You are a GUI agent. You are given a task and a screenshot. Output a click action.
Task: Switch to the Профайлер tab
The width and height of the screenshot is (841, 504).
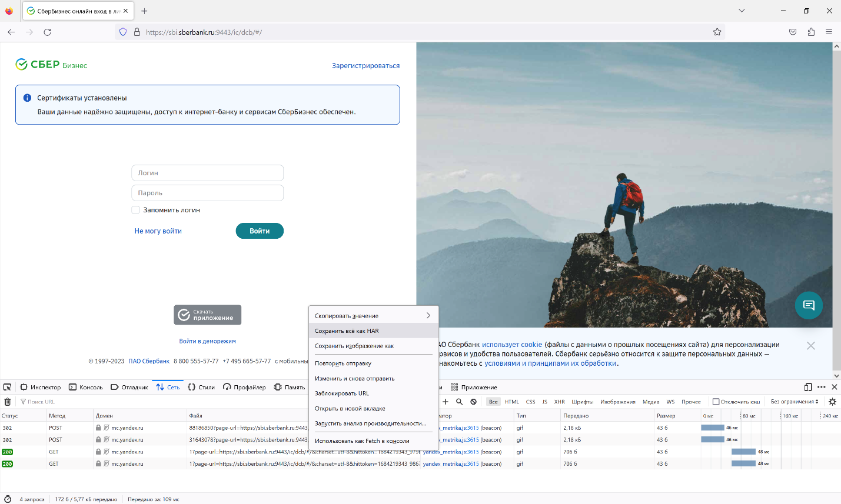click(x=244, y=387)
